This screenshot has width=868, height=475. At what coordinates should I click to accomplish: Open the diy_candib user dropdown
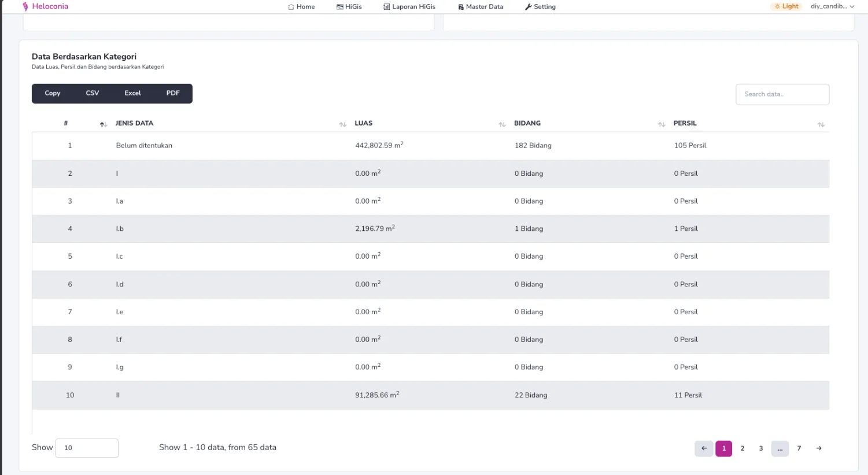point(832,6)
